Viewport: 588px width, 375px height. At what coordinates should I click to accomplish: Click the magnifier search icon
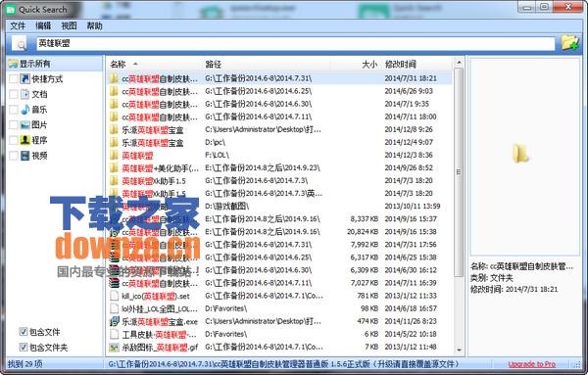pyautogui.click(x=21, y=44)
